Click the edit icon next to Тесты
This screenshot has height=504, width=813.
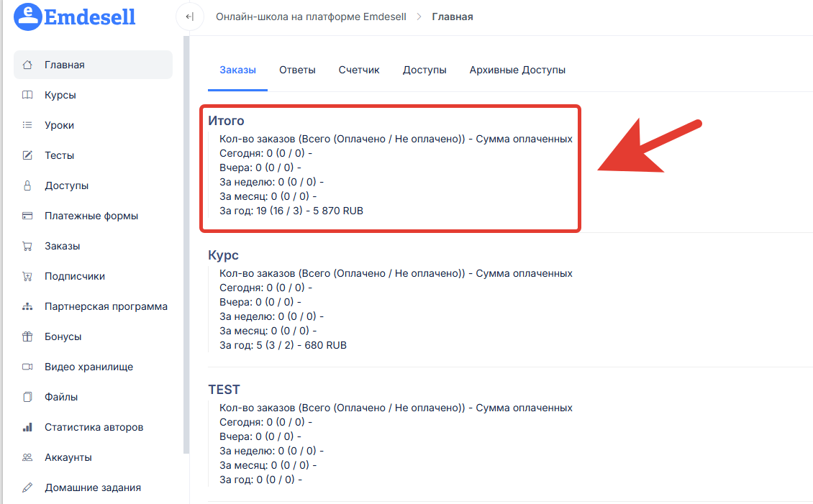pyautogui.click(x=28, y=155)
